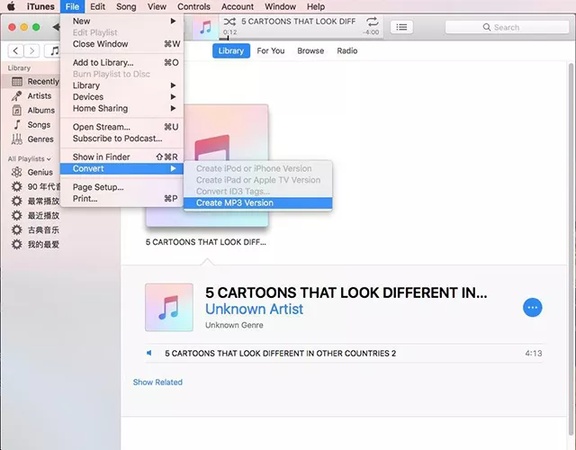Switch to the Library tab
Screen dimensions: 576x450
[231, 51]
